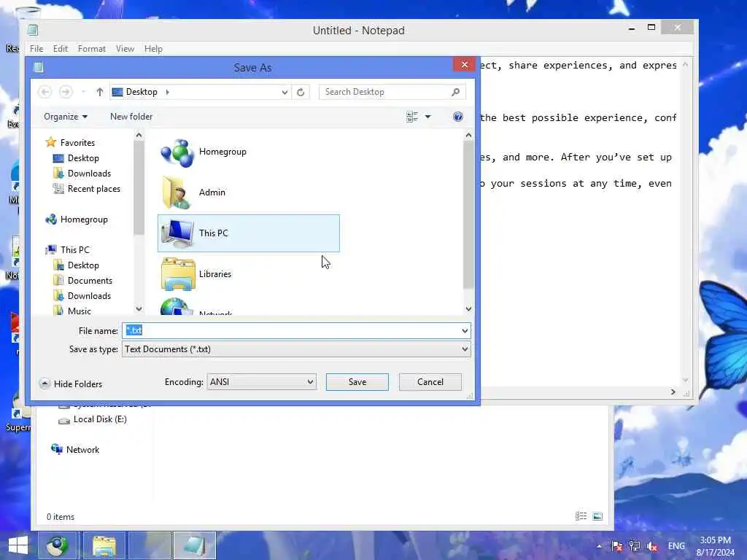This screenshot has width=747, height=560.
Task: Open the Help menu in Notepad
Action: coord(153,49)
